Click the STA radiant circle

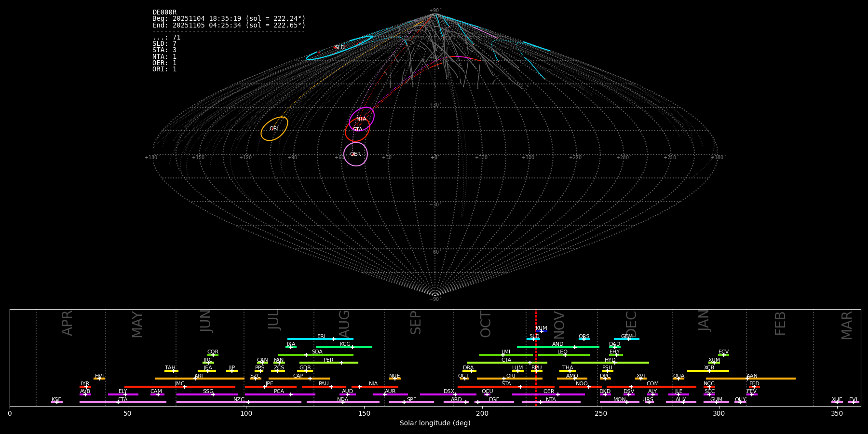(357, 130)
